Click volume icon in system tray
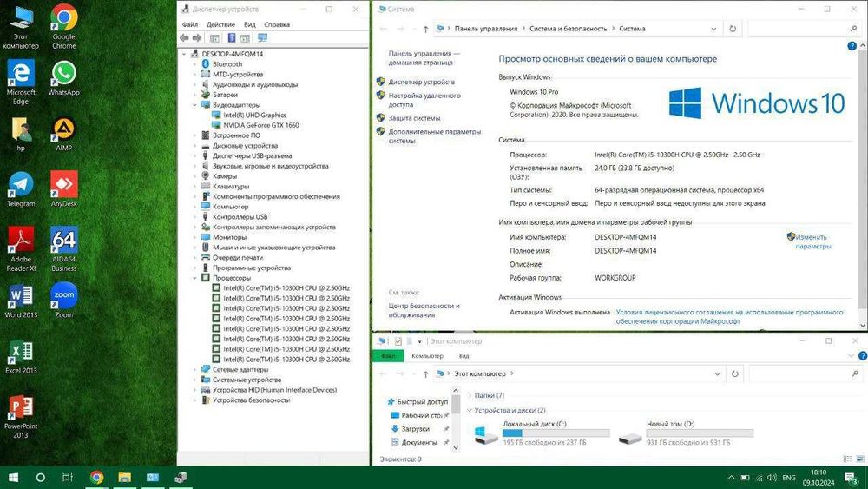868x489 pixels. (772, 478)
